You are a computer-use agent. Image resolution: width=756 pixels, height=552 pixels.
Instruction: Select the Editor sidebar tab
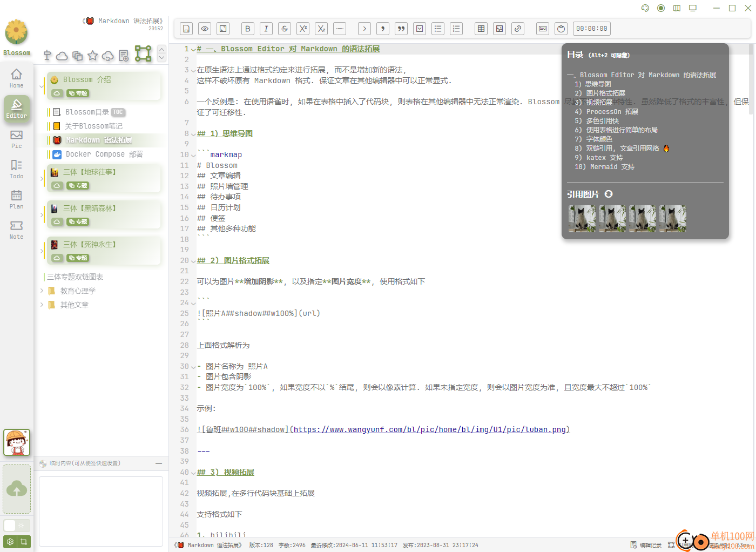[17, 108]
